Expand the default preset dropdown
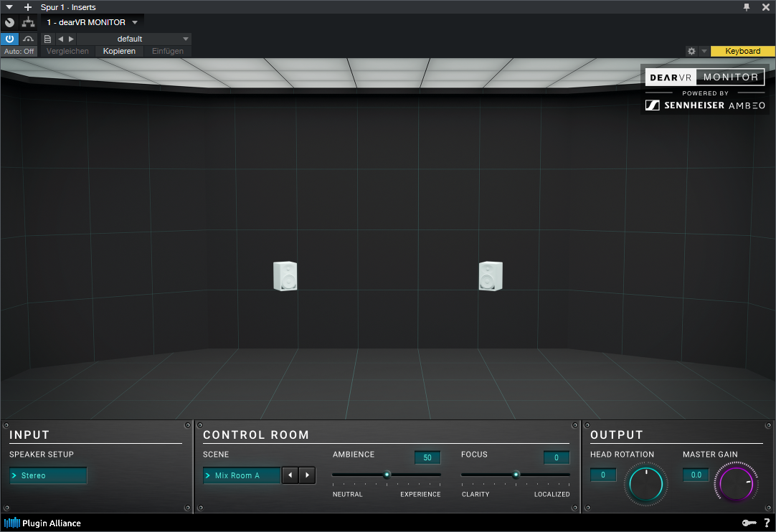 186,39
